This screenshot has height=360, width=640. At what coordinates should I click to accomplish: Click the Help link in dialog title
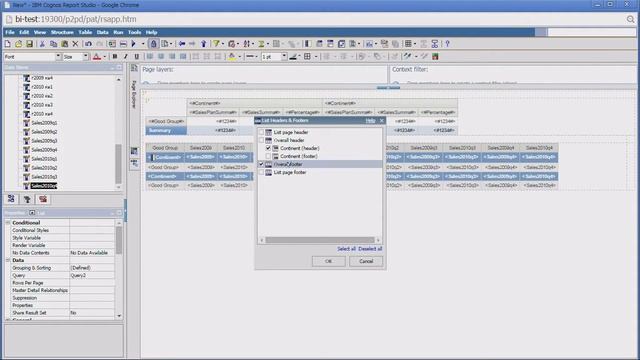point(370,120)
